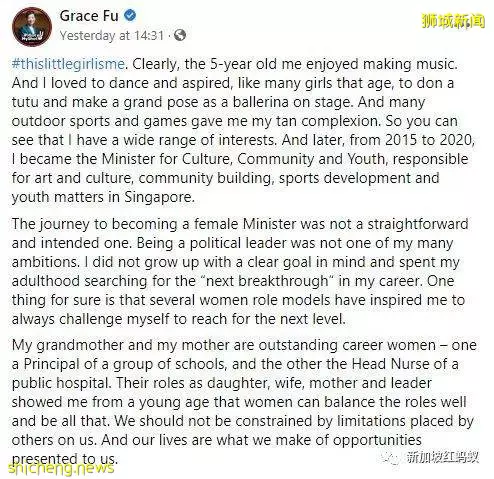The height and width of the screenshot is (479, 494).
Task: Click the blue verified badge icon
Action: point(130,15)
